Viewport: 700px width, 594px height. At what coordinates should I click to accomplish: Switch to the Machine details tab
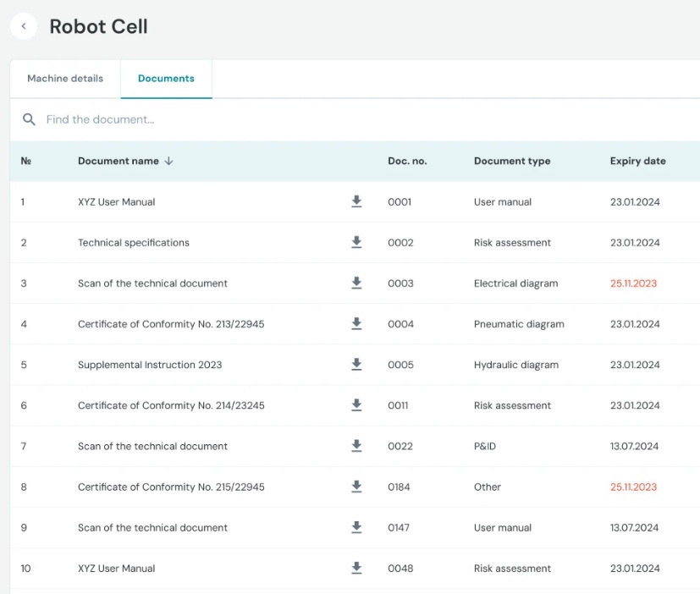(64, 78)
